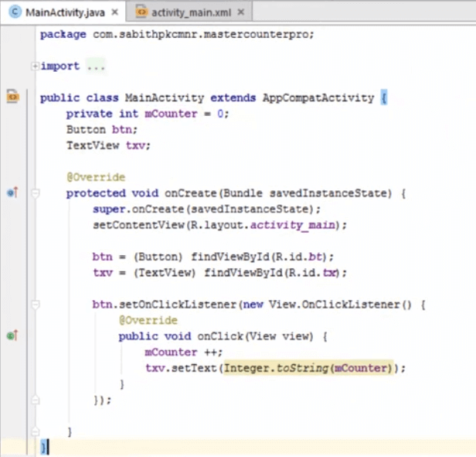Click the MainActivity class name in declaration
The height and width of the screenshot is (457, 476).
pyautogui.click(x=165, y=98)
